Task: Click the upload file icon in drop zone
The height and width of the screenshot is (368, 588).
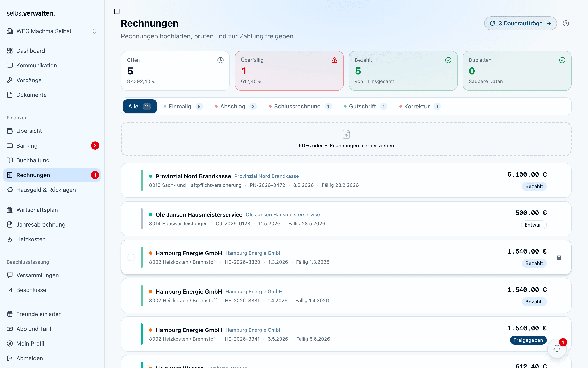Action: 346,134
